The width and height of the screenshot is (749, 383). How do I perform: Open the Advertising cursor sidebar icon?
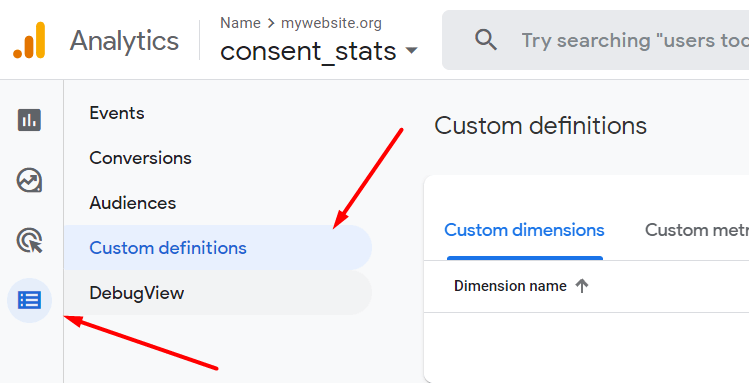[x=29, y=240]
